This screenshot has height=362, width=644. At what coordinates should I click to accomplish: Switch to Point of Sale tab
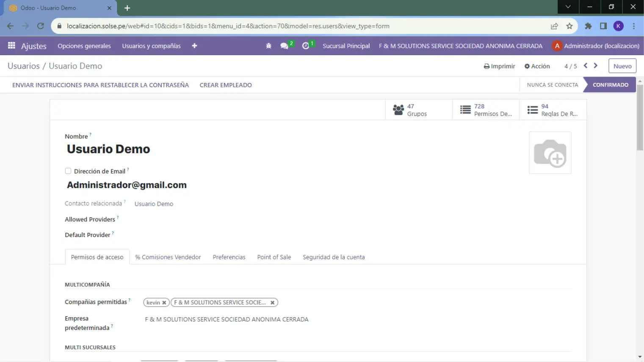(x=274, y=257)
